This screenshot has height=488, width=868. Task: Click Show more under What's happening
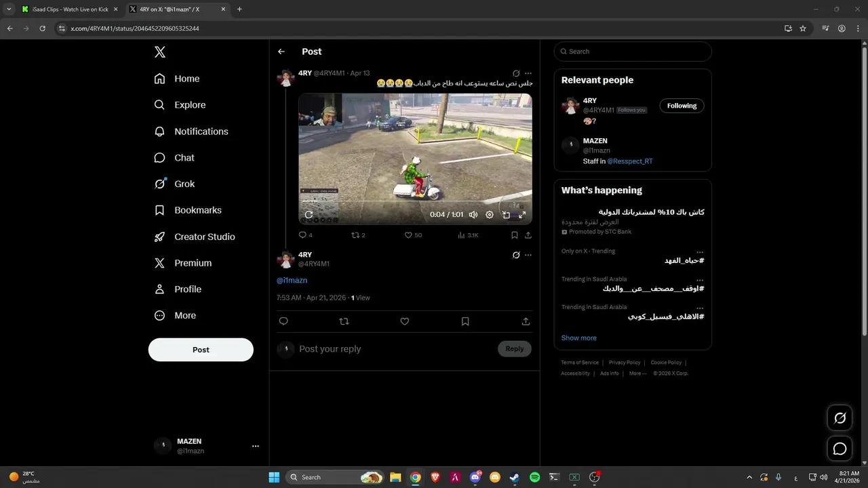click(579, 338)
